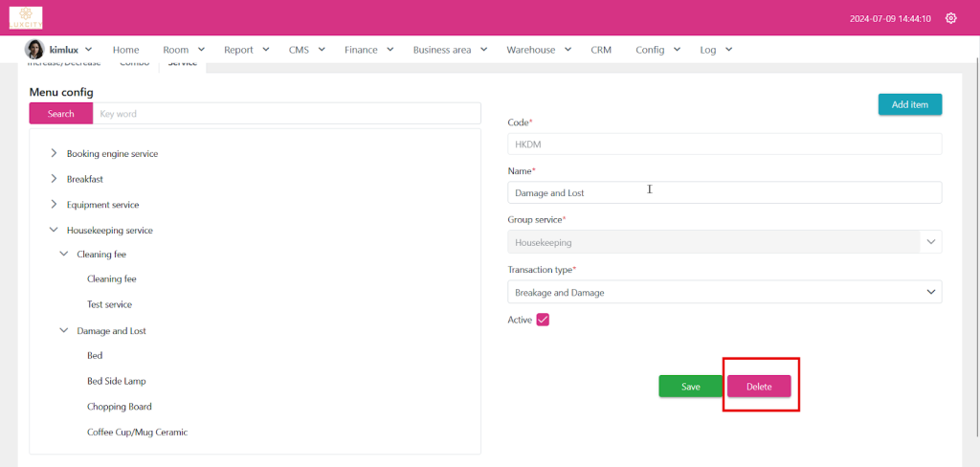Click the settings gear icon
980x467 pixels.
tap(950, 18)
